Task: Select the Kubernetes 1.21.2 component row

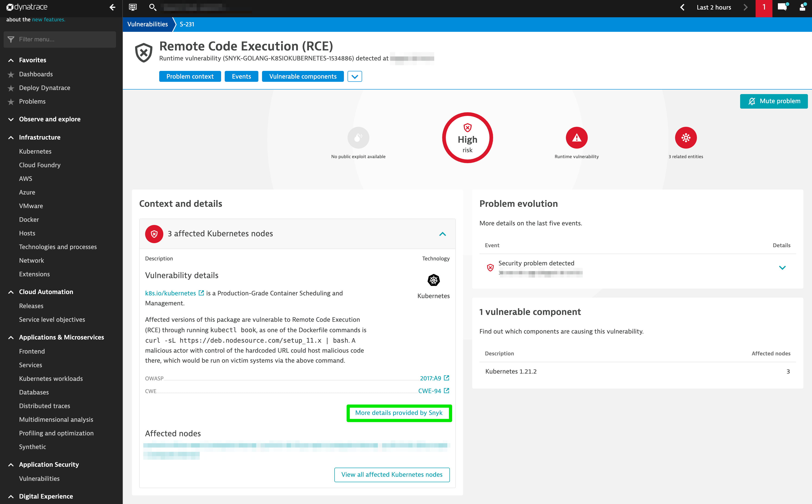Action: pos(638,371)
